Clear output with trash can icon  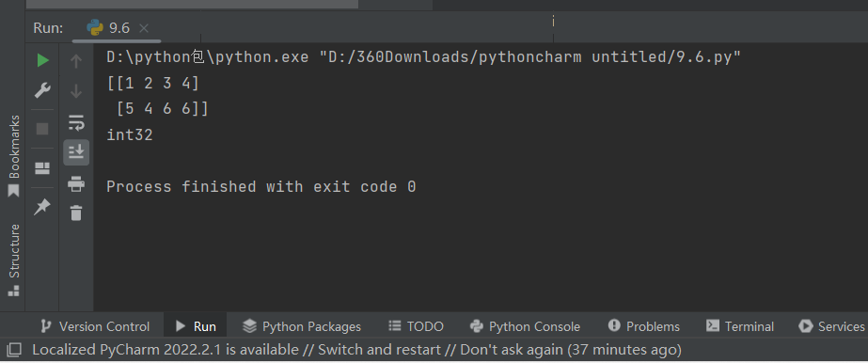76,213
